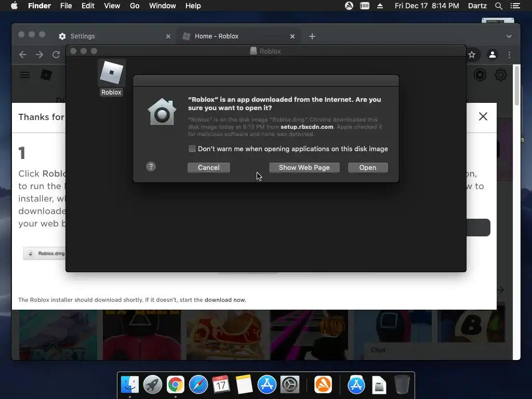Enable Don't warn me checkbox

coord(192,149)
